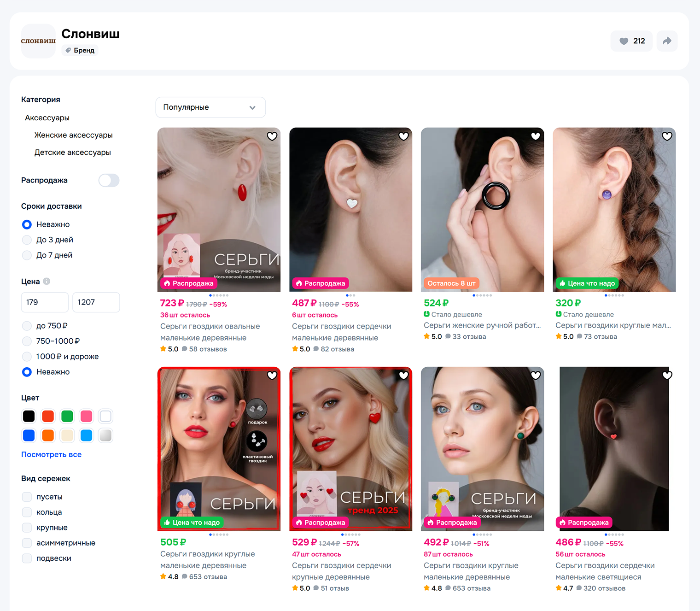Open the glowing red heart earring photo
The width and height of the screenshot is (700, 611).
614,449
